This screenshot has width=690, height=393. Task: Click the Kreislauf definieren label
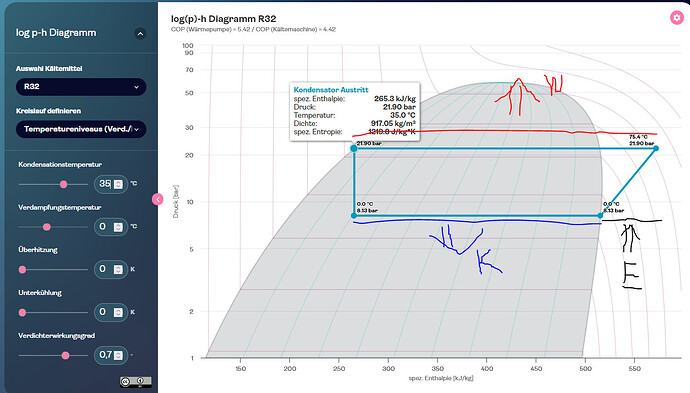tap(48, 111)
